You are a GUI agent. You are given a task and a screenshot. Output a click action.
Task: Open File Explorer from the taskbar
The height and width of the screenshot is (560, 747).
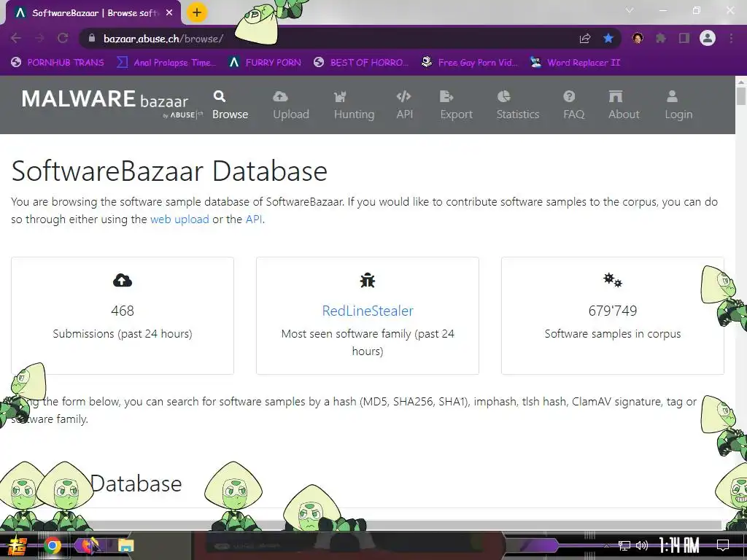125,545
